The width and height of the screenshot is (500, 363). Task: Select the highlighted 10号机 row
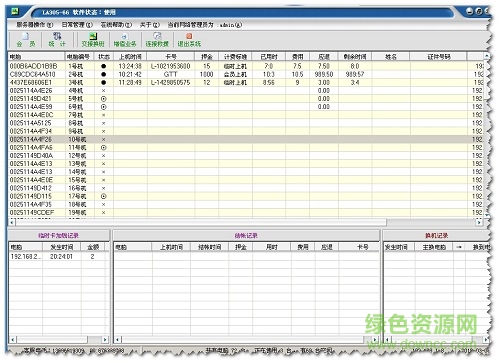click(x=246, y=139)
